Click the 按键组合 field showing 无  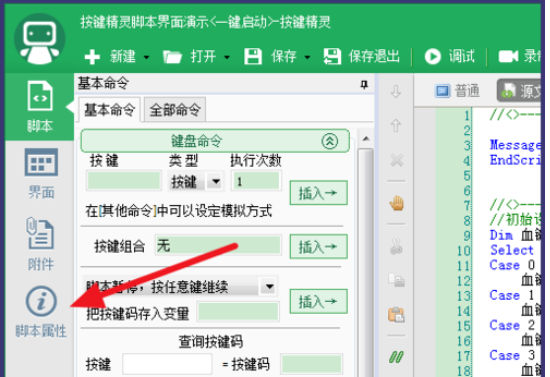point(218,245)
